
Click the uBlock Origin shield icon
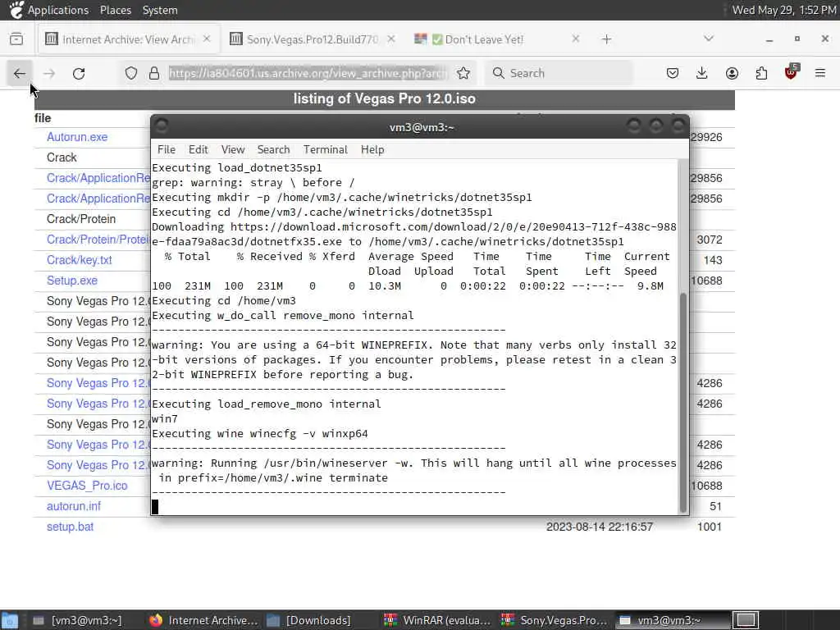coord(792,72)
